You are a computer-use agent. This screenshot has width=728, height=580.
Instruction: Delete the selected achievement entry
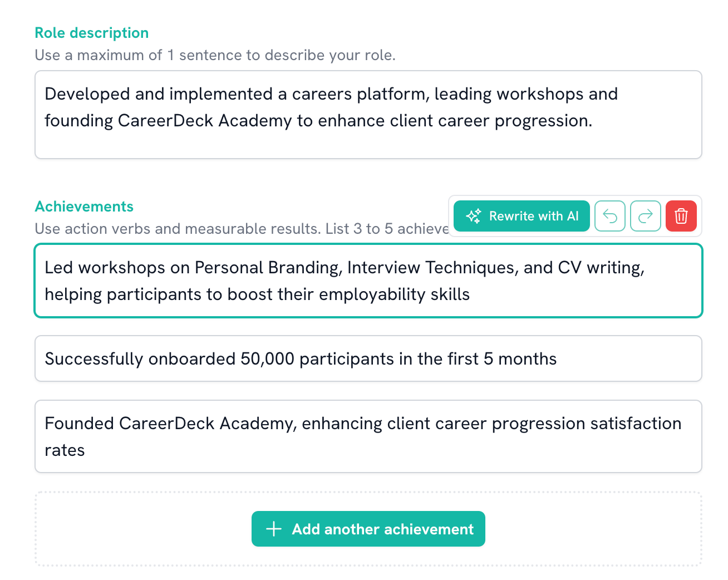[681, 216]
